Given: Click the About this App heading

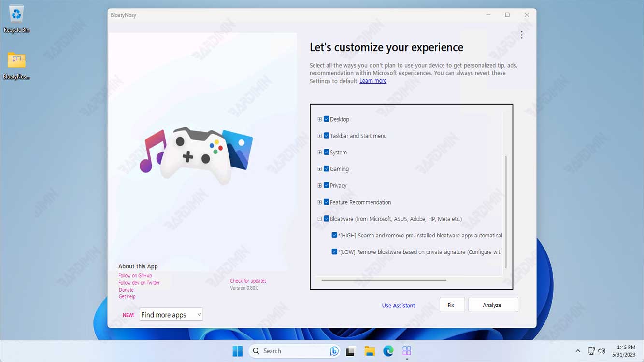Looking at the screenshot, I should pos(138,266).
